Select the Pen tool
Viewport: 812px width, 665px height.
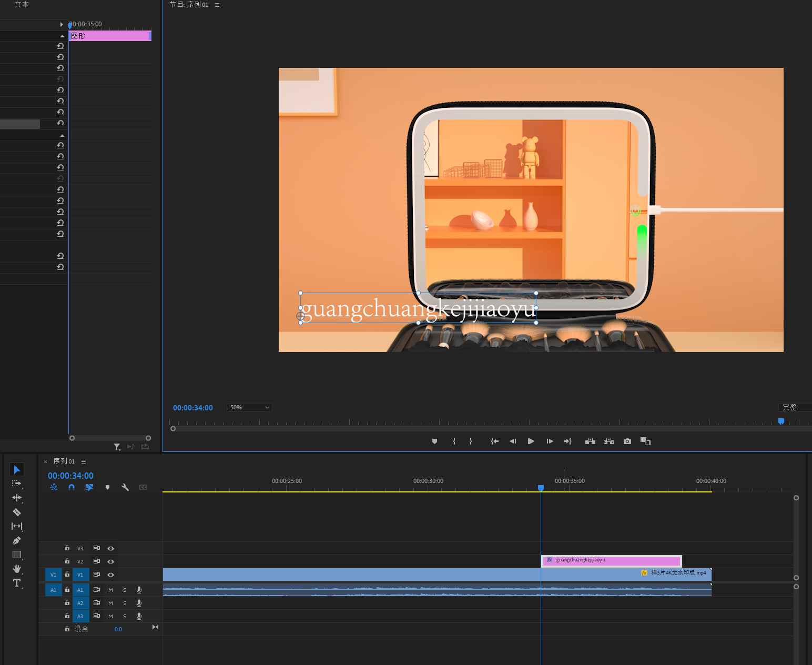17,540
